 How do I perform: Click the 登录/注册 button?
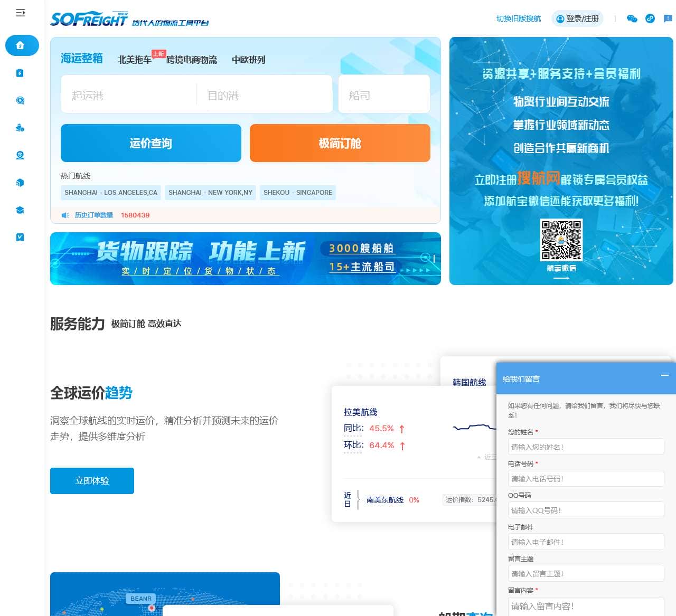[577, 18]
